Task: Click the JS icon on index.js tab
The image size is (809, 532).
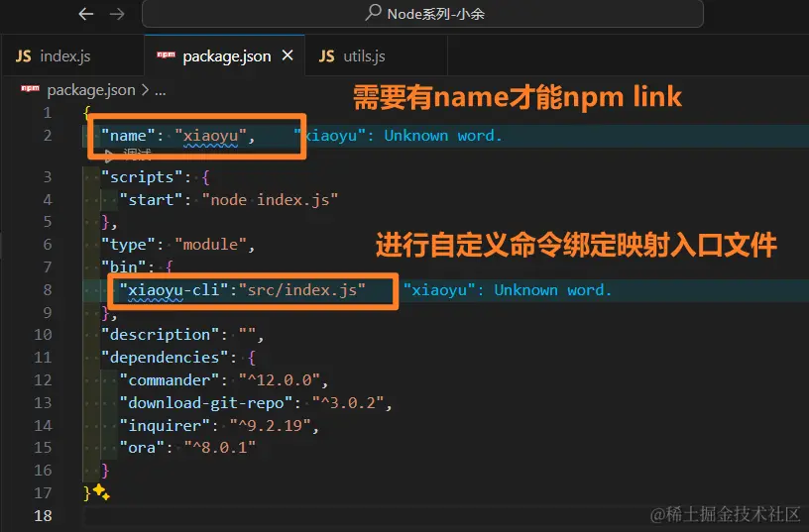Action: (23, 56)
